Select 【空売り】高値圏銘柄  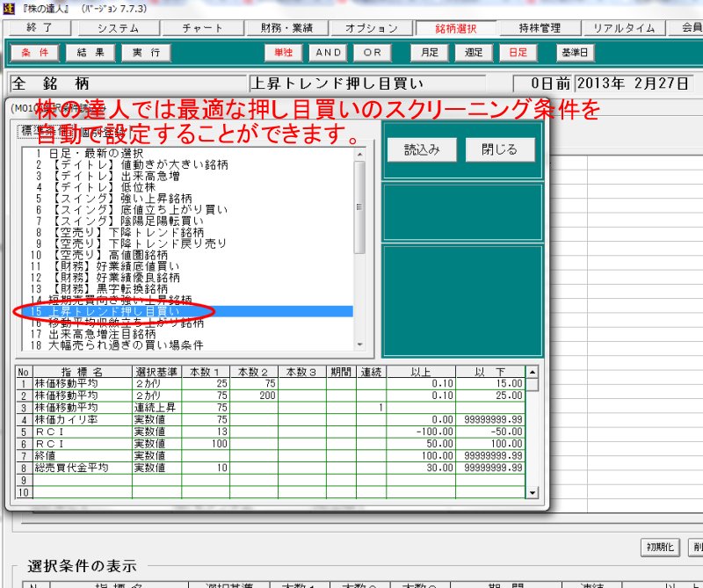coord(187,255)
